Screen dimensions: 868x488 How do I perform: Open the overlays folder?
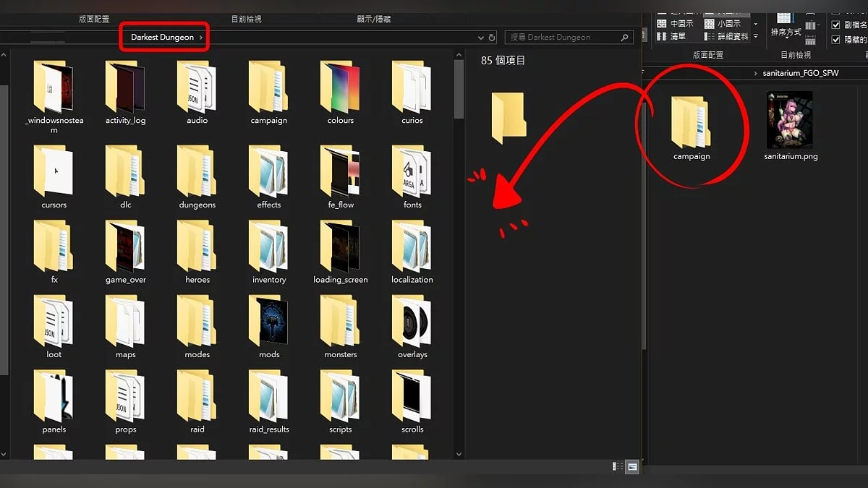click(412, 327)
